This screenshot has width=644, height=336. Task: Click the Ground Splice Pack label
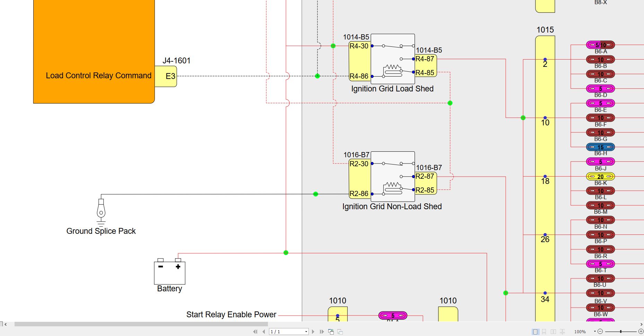point(101,231)
